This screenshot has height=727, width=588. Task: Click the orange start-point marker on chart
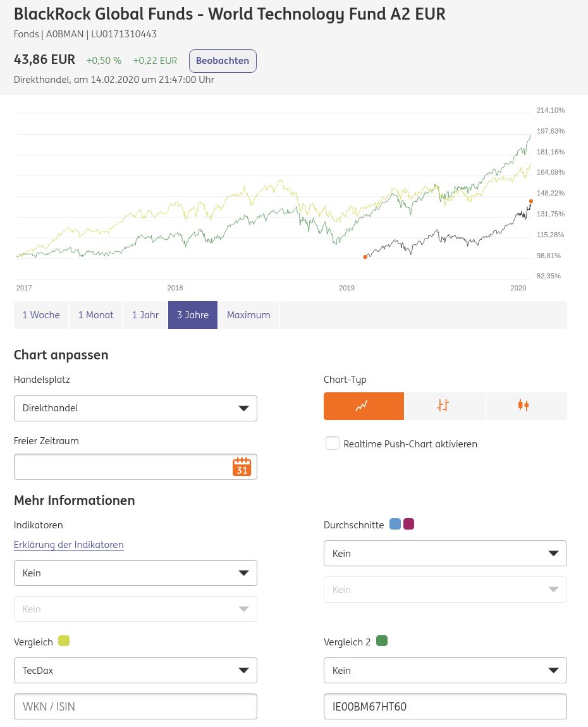[x=365, y=257]
